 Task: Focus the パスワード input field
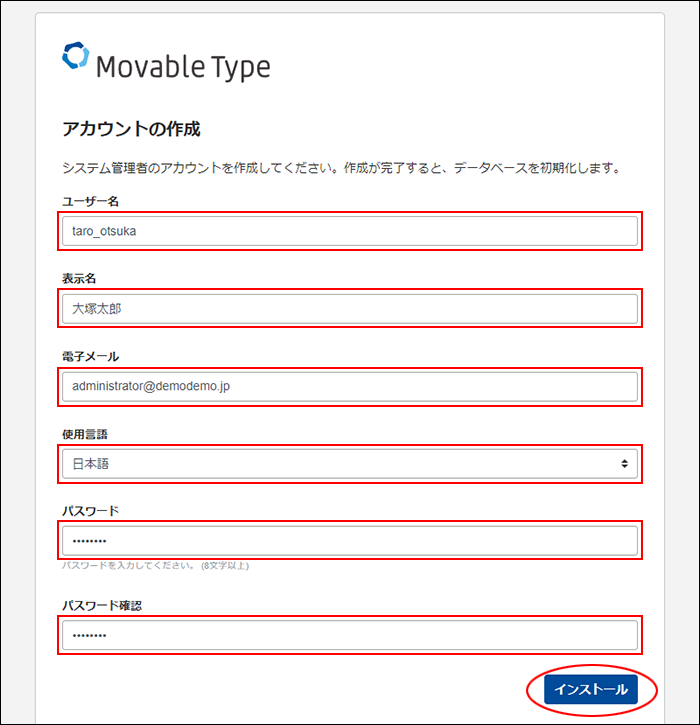350,541
